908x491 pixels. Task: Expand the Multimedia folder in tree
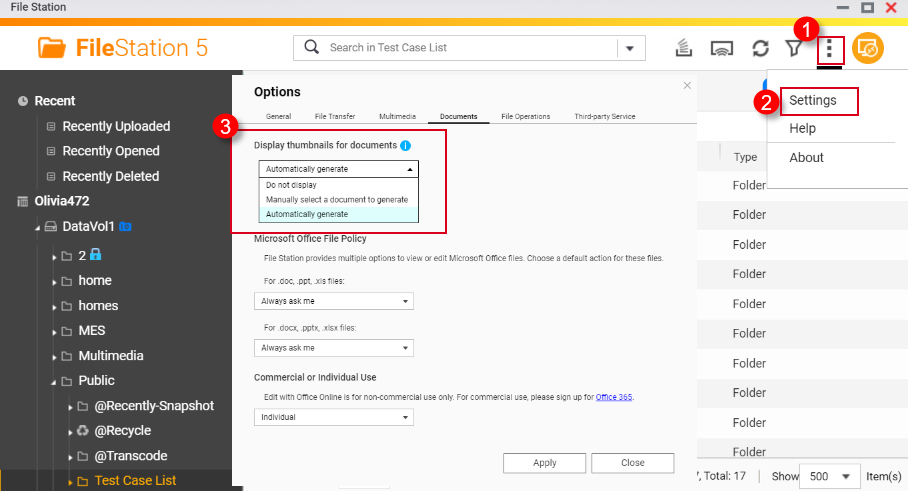click(54, 356)
